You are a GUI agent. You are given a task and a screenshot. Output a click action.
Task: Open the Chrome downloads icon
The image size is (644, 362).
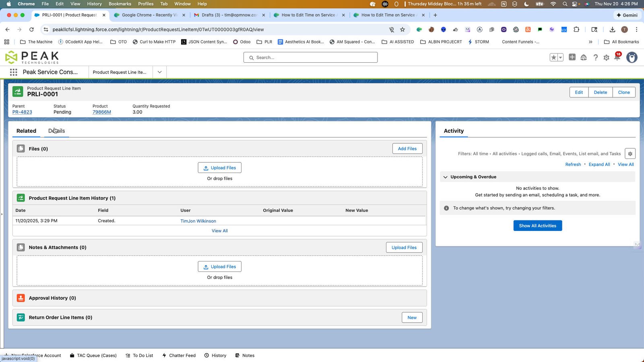click(612, 29)
